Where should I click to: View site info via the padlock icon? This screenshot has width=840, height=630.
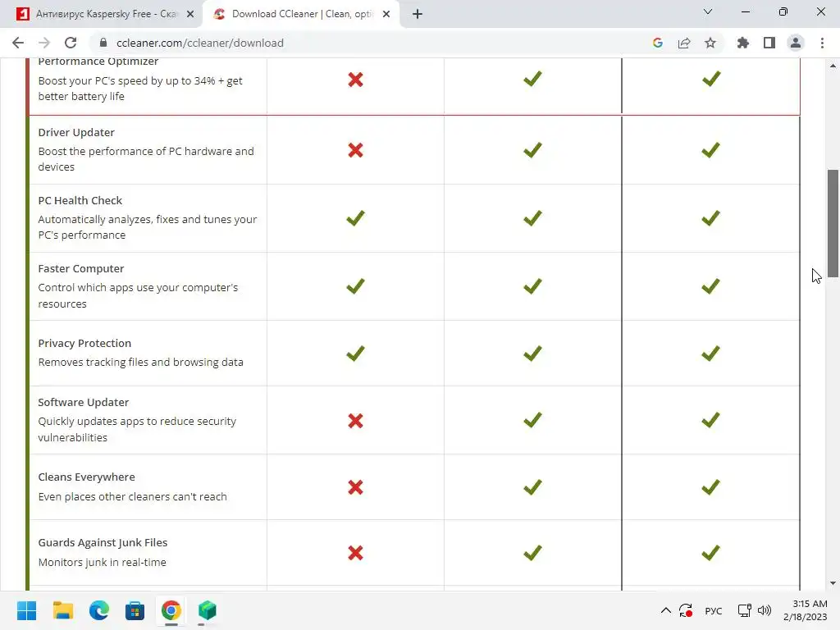104,43
